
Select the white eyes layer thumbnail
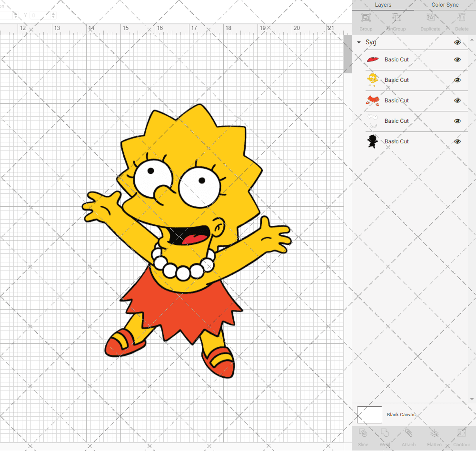click(x=373, y=121)
